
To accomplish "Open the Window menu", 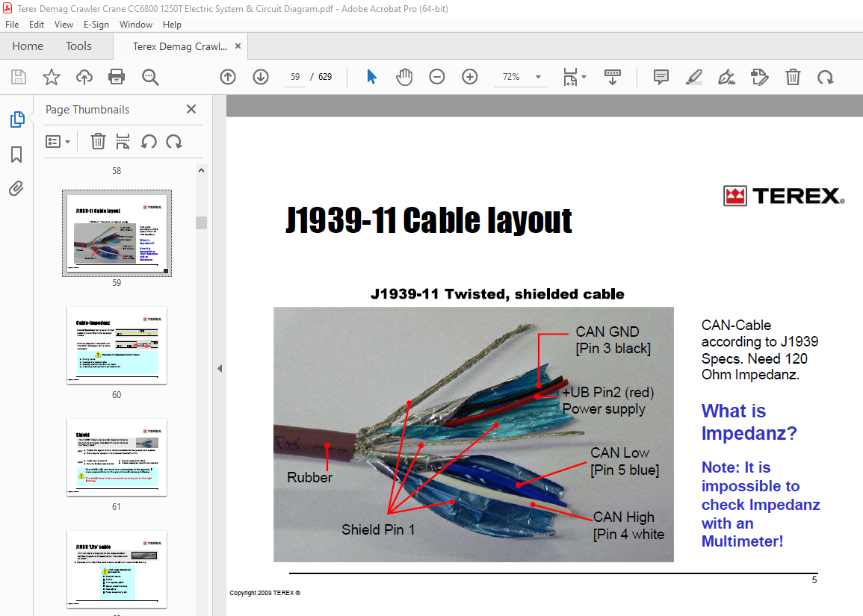I will tap(136, 24).
